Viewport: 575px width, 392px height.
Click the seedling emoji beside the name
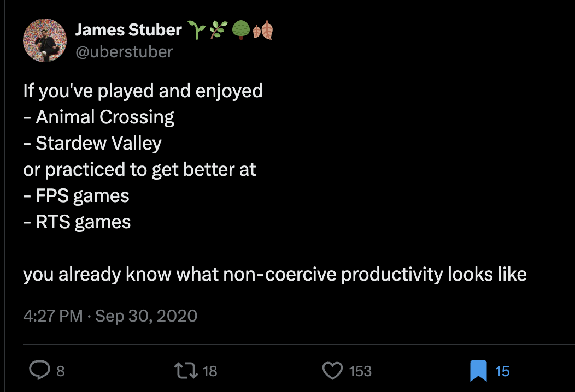point(195,31)
